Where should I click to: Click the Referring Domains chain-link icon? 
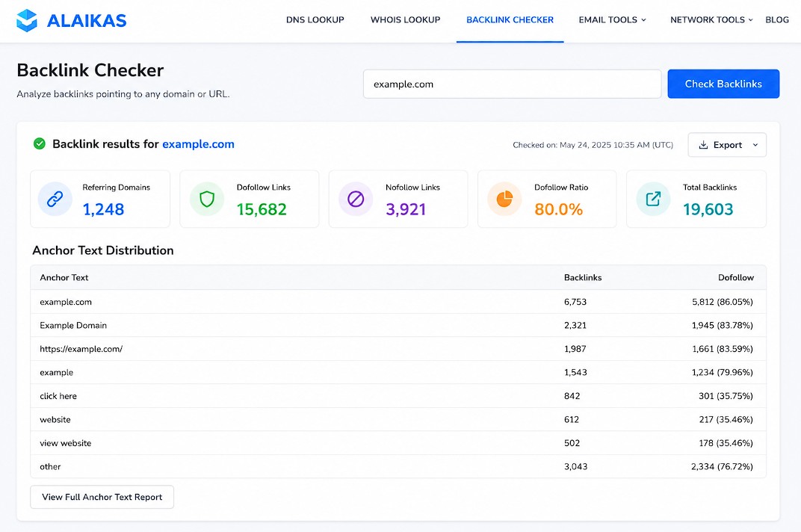point(55,199)
